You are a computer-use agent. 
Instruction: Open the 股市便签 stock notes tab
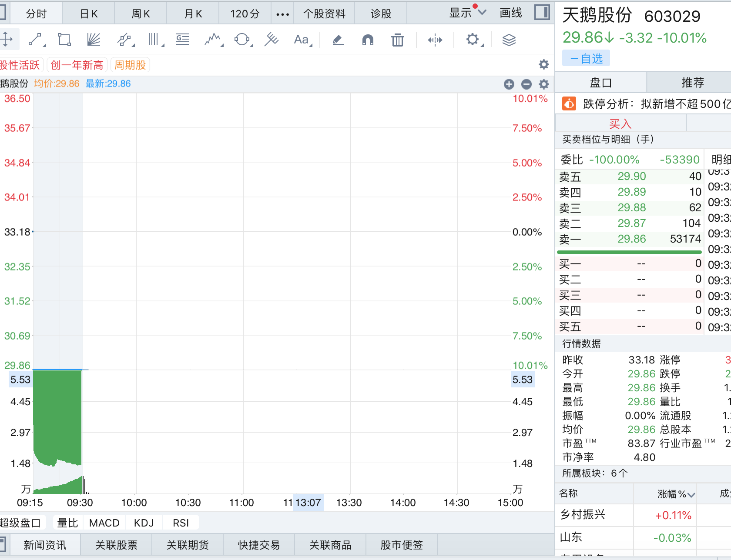[402, 545]
